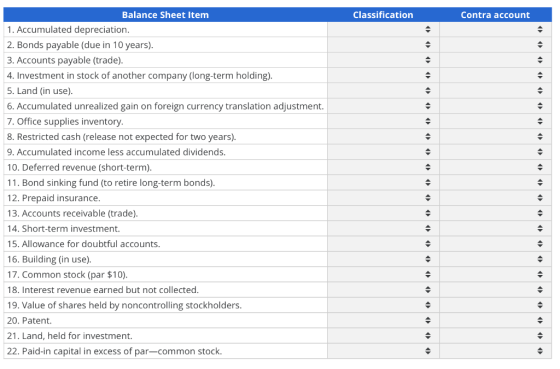Choose Classification for Bond sinking fund
The width and height of the screenshot is (560, 369).
[383, 183]
